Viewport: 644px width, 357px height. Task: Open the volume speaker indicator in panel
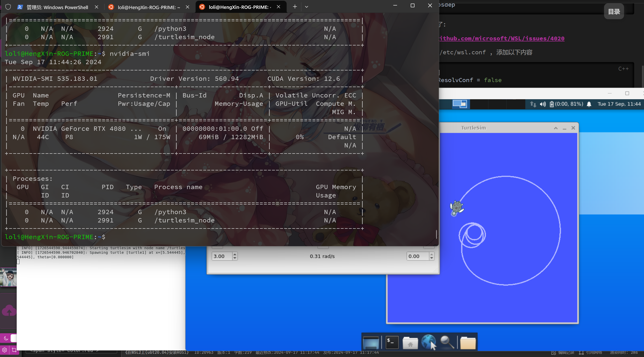tap(543, 104)
